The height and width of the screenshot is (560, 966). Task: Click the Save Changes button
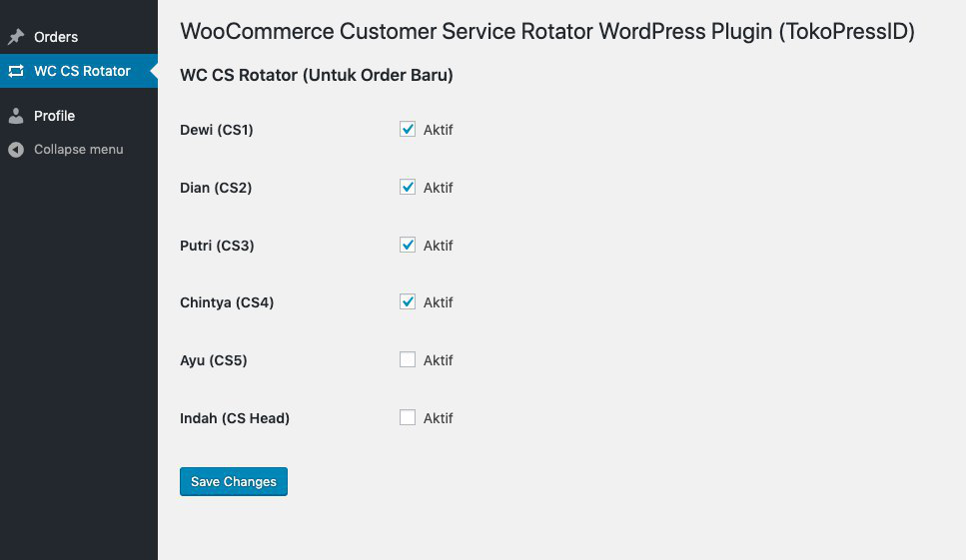pyautogui.click(x=234, y=481)
